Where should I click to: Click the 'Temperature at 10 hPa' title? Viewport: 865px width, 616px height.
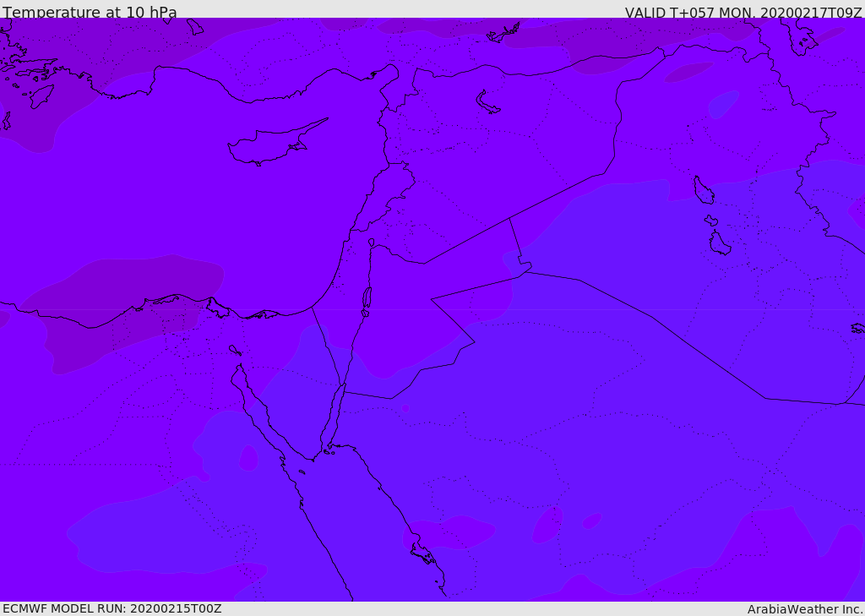point(90,13)
